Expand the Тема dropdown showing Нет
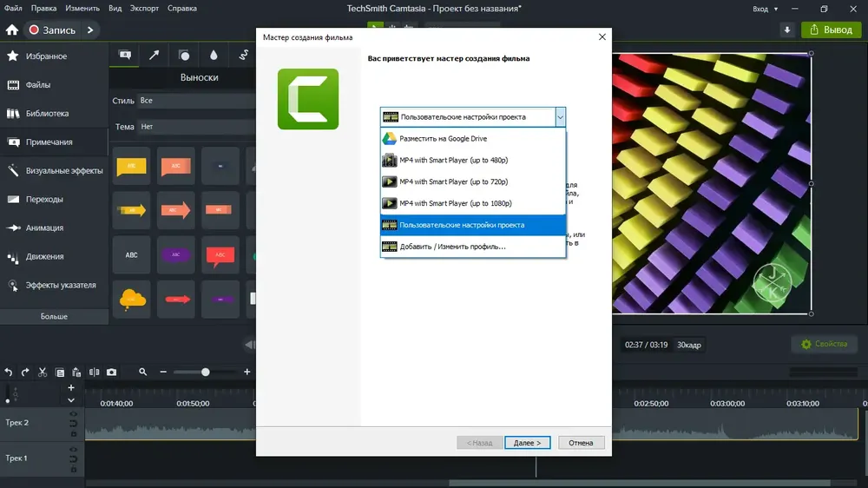 pos(196,126)
